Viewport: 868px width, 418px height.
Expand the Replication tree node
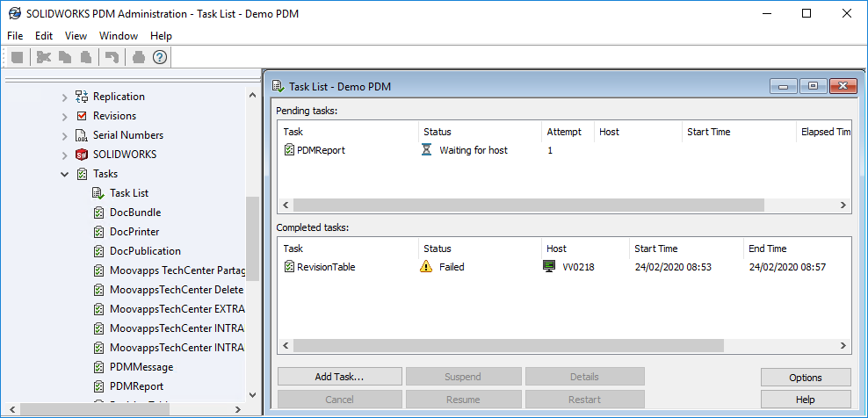64,97
